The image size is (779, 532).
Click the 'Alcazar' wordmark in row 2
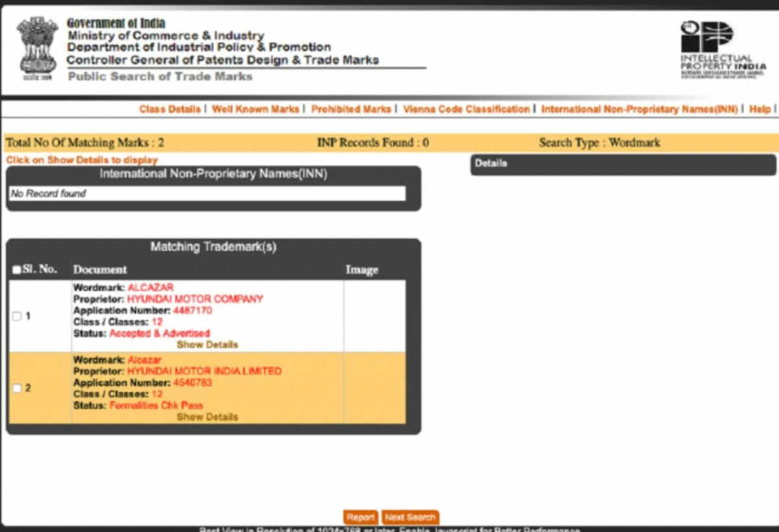click(145, 359)
